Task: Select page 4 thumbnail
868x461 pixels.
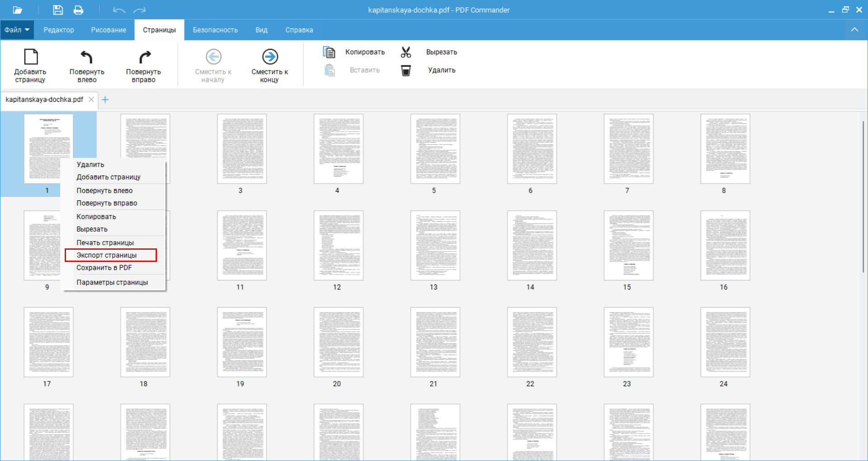Action: [x=339, y=149]
